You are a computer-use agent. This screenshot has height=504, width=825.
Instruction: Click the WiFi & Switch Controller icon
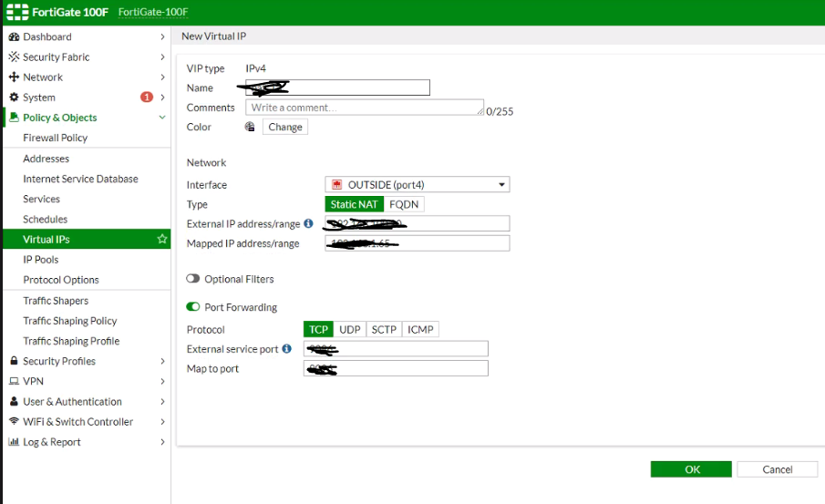(x=14, y=421)
